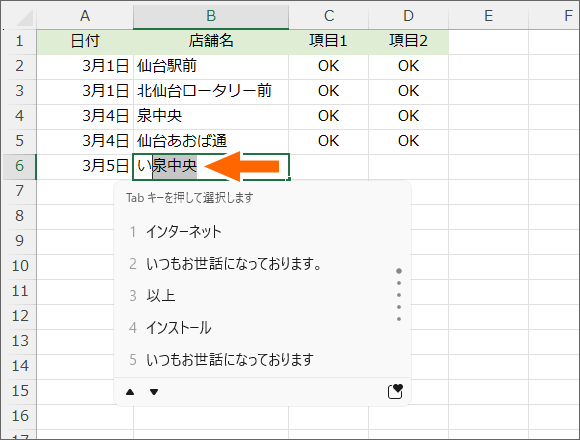Select row 7 header
This screenshot has height=440, width=580.
(x=20, y=191)
